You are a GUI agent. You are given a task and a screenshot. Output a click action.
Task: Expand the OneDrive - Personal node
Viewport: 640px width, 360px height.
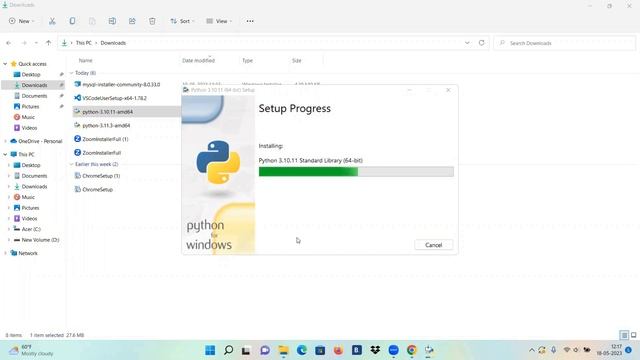pos(5,141)
